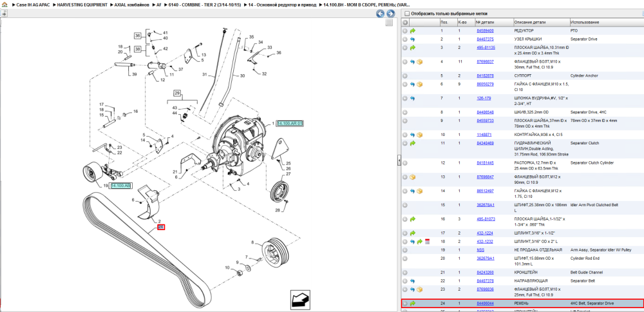This screenshot has height=312, width=644.
Task: Add КРОНШТЕЙН 84243260 with its plus icon
Action: point(405,273)
